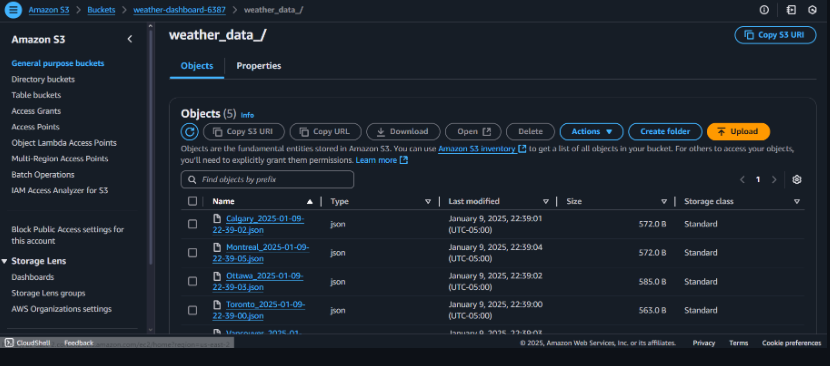830x366 pixels.
Task: Check the Ottawa_2025-01-09 json row
Action: pos(192,281)
